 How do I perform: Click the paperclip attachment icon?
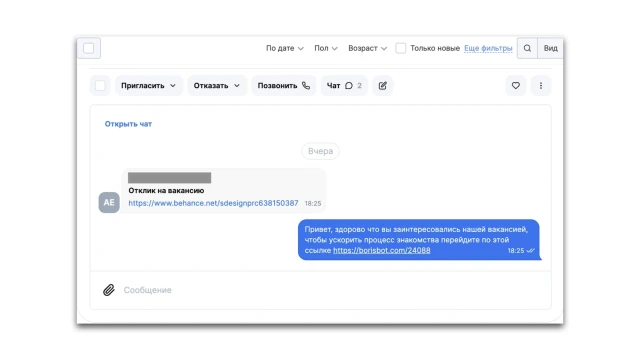pyautogui.click(x=109, y=290)
